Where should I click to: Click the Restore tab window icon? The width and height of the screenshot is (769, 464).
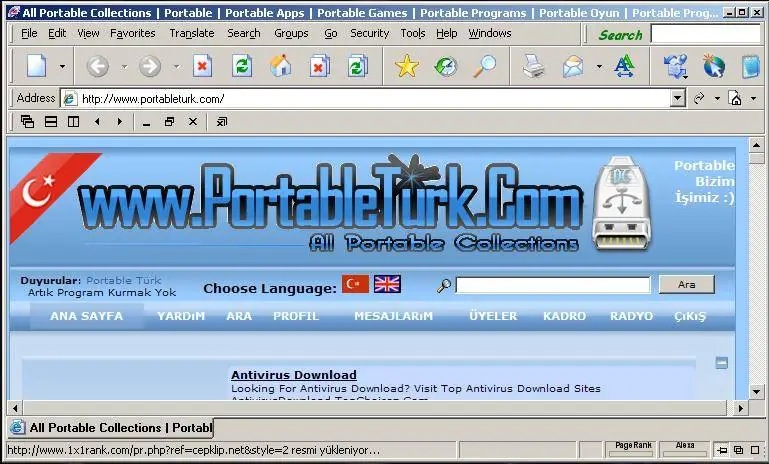(x=170, y=121)
